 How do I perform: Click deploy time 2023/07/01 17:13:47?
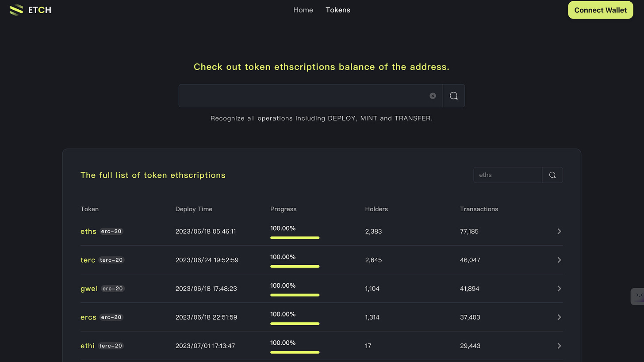pos(205,346)
